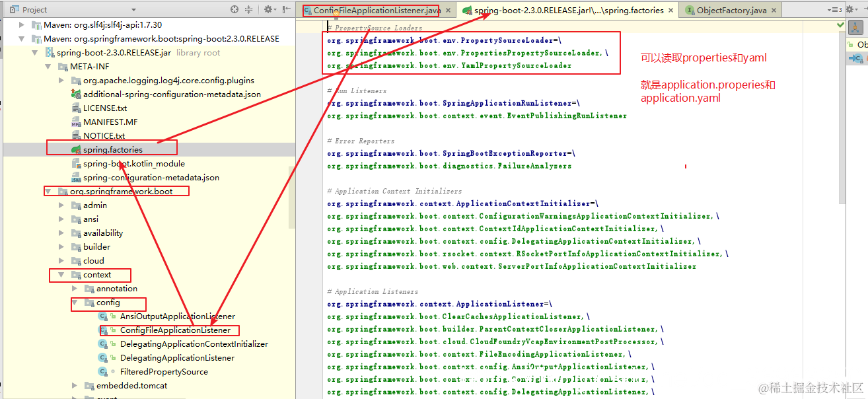The image size is (868, 399).
Task: Select spring.factories in the project tree
Action: [113, 150]
